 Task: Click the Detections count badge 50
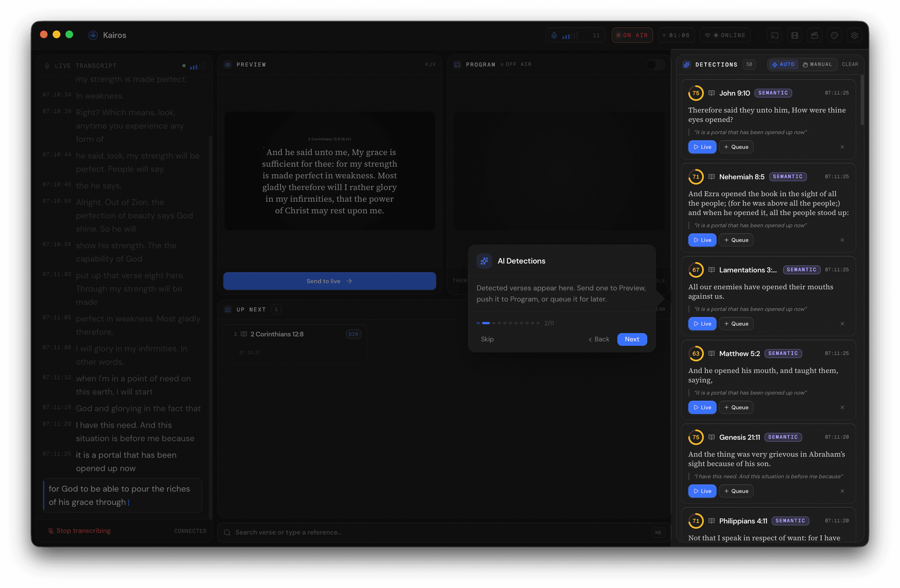point(749,65)
